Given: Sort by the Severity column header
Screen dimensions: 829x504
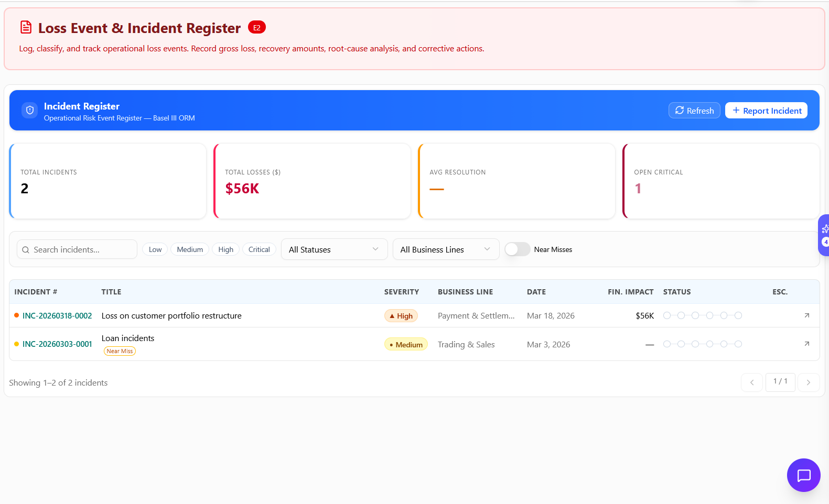Looking at the screenshot, I should pos(401,292).
